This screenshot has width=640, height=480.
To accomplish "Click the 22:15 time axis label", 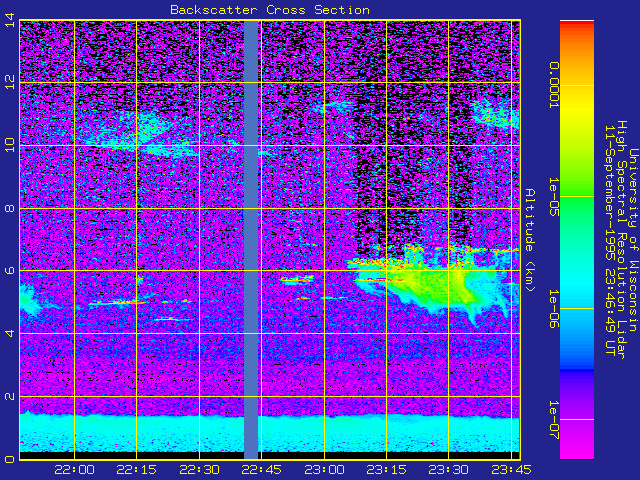I will [137, 470].
